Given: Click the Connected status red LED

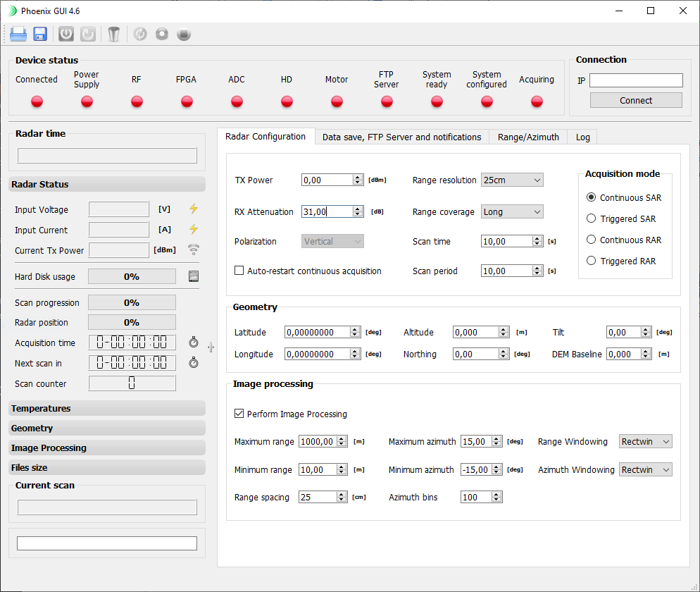Looking at the screenshot, I should pyautogui.click(x=37, y=101).
